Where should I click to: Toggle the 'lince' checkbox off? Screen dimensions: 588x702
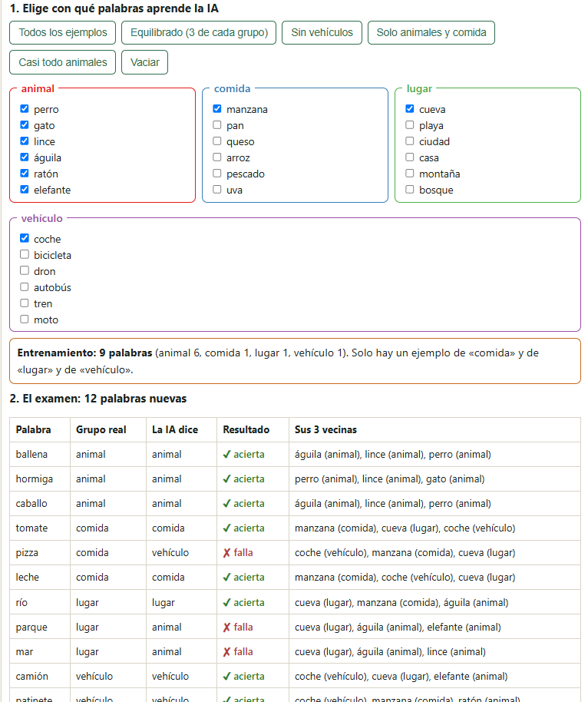(x=25, y=141)
